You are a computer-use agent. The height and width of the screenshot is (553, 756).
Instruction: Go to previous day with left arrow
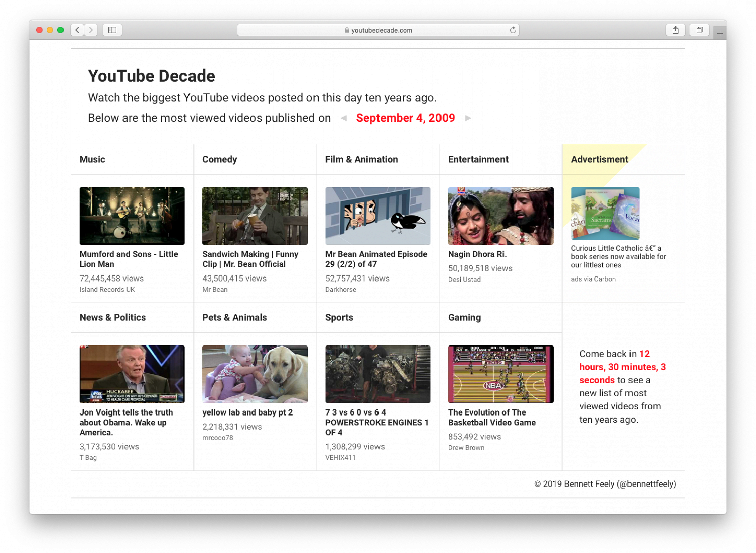point(344,118)
